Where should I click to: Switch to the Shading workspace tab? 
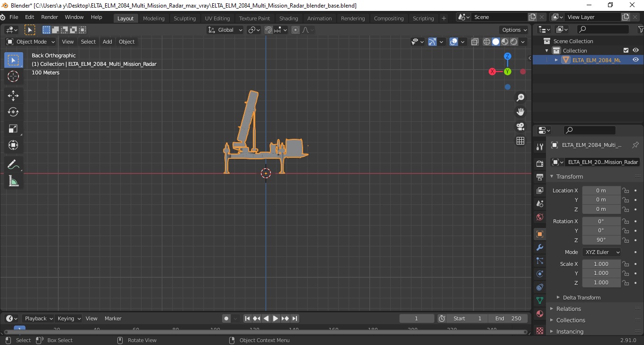point(288,18)
